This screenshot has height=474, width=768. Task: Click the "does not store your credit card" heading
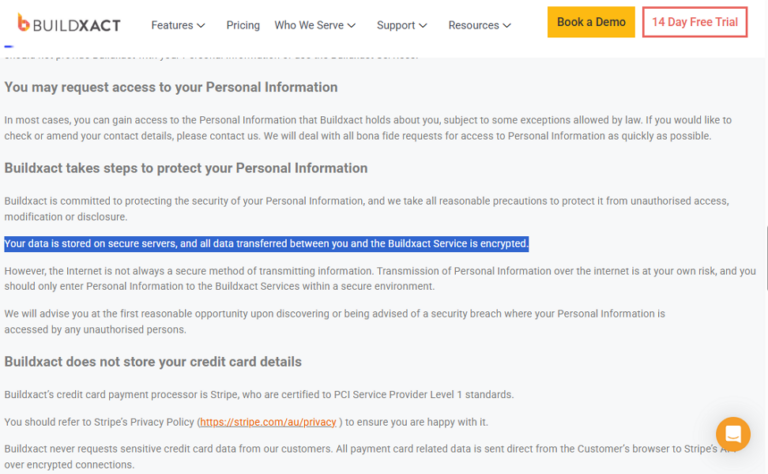point(153,362)
